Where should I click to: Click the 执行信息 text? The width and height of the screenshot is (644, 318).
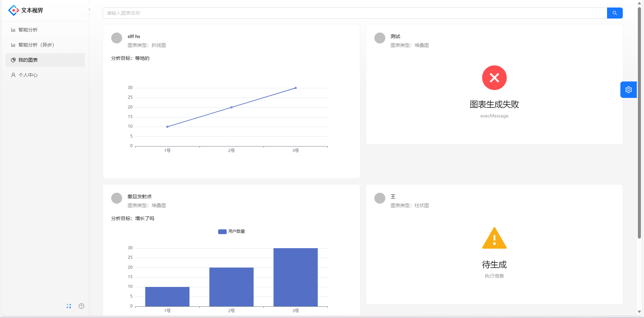coord(494,276)
